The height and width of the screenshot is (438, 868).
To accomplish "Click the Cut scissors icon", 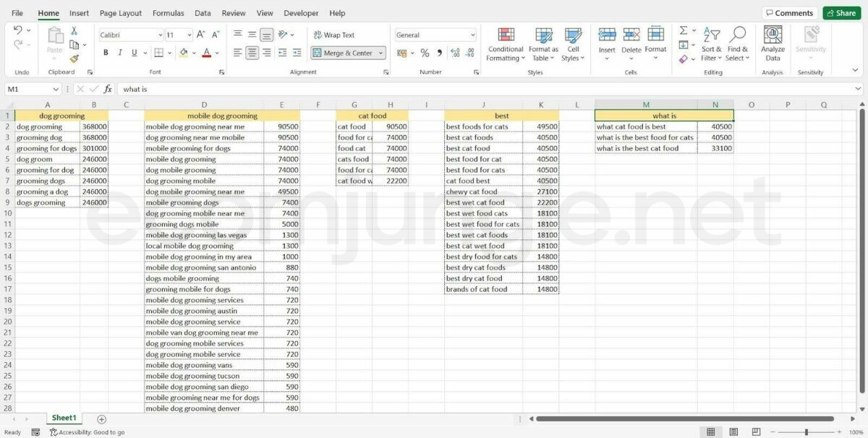I will click(74, 30).
